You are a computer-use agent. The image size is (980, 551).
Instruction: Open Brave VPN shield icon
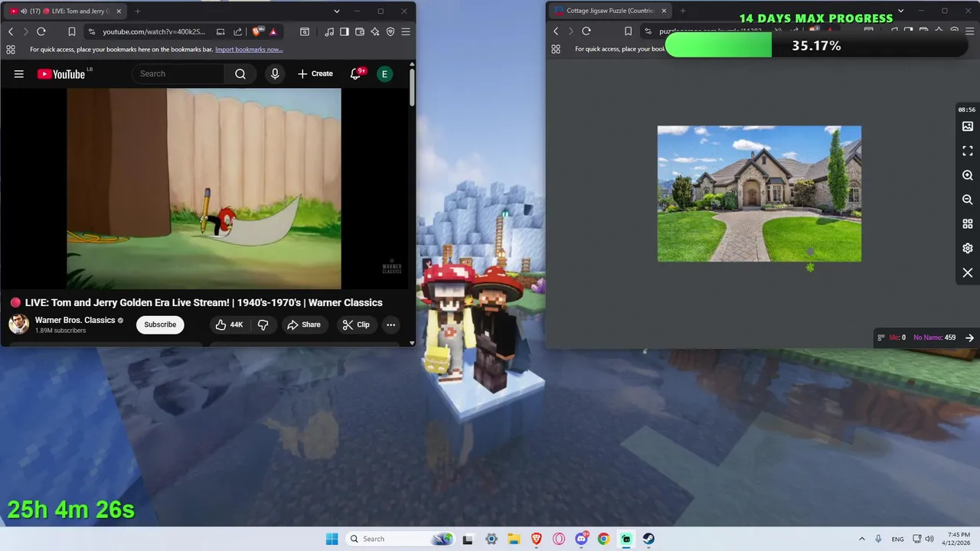click(x=390, y=31)
